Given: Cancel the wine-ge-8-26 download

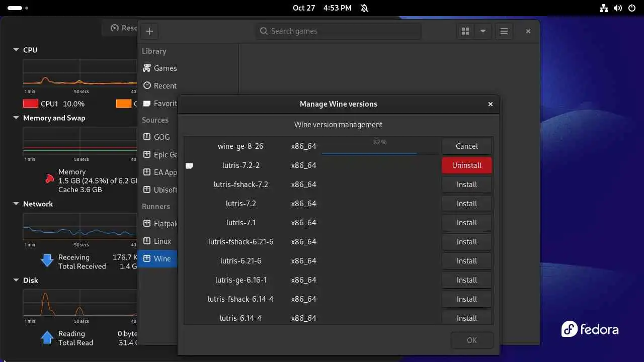Looking at the screenshot, I should pos(467,146).
